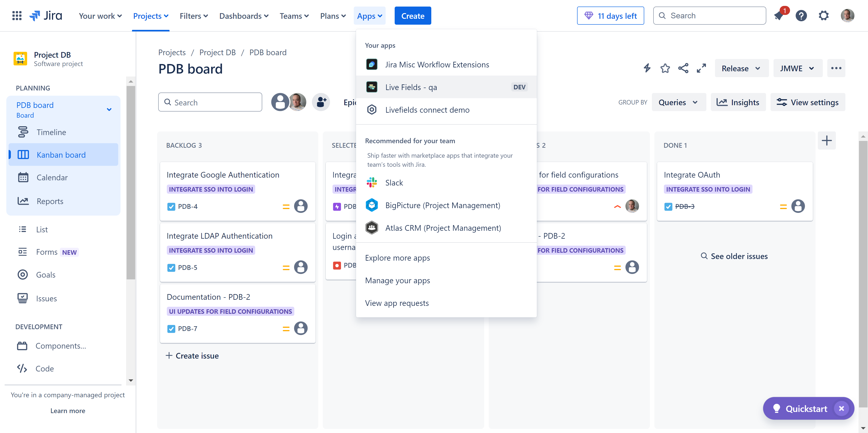Viewport: 868px width, 433px height.
Task: Click the 11 days left trial button
Action: click(610, 16)
